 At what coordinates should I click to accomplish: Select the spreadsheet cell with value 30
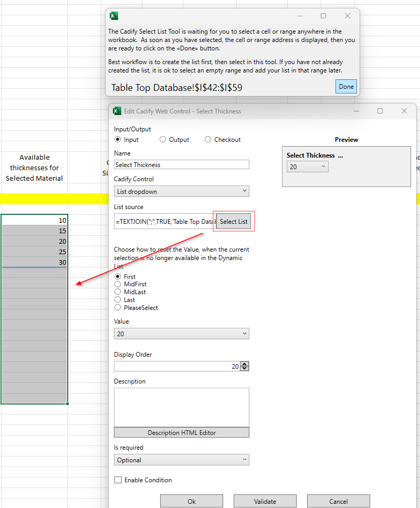34,262
